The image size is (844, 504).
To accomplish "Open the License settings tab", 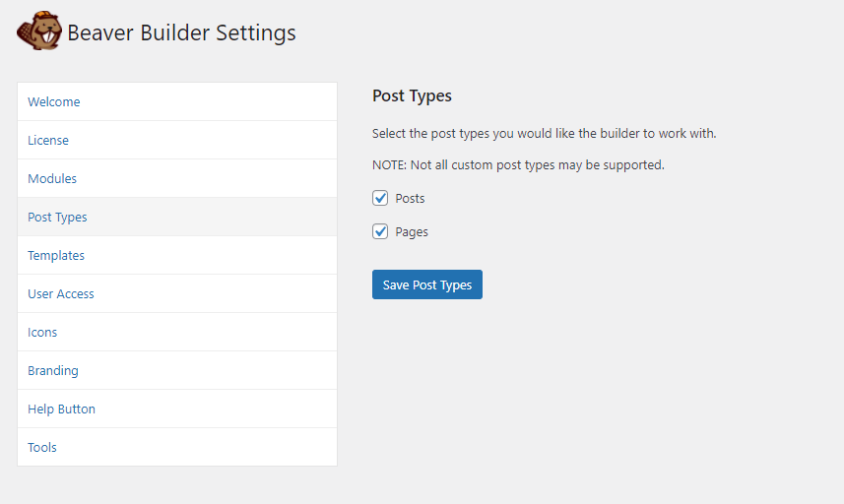I will (177, 140).
